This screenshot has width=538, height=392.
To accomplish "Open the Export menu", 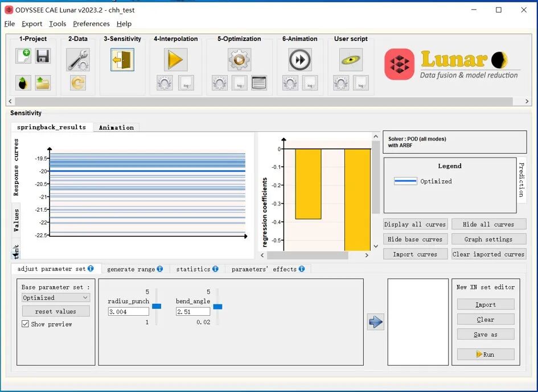I will pos(32,24).
